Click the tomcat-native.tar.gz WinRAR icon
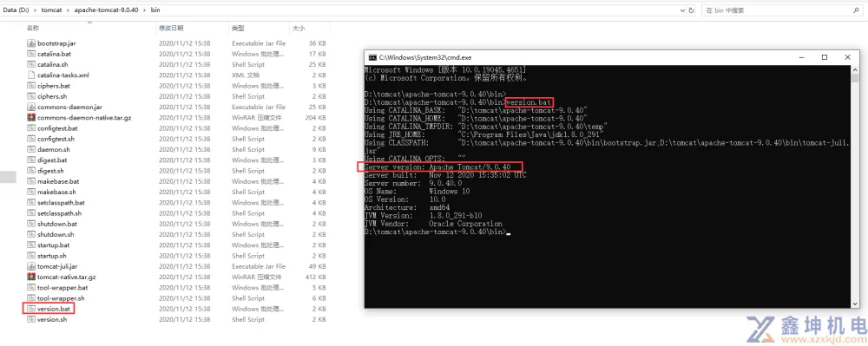Image resolution: width=868 pixels, height=346 pixels. click(31, 277)
